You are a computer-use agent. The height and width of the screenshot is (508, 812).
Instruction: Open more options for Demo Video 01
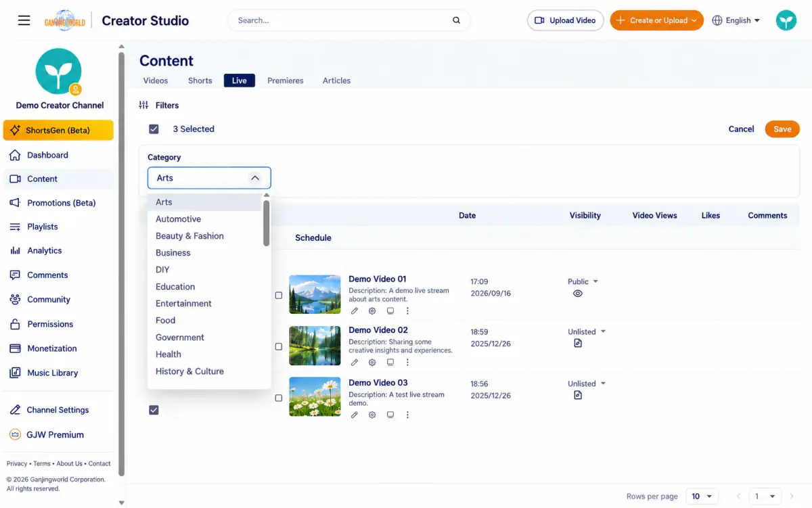point(407,311)
